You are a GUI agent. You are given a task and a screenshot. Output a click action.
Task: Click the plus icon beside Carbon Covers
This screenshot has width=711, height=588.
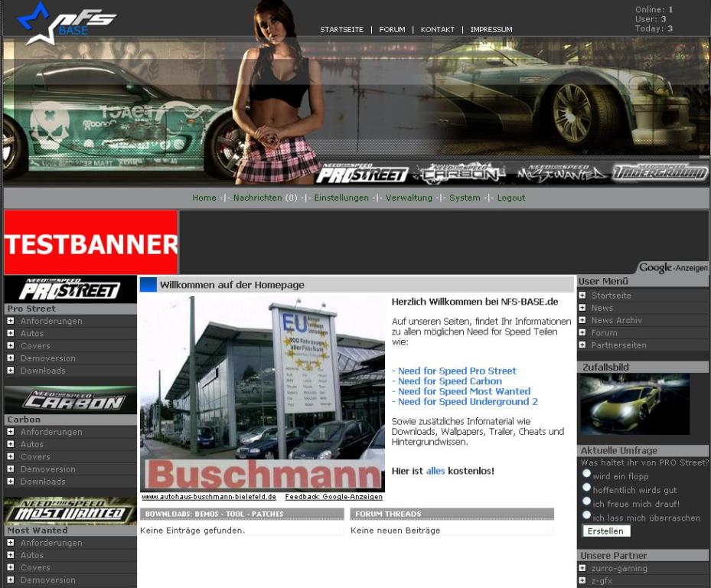coord(11,456)
